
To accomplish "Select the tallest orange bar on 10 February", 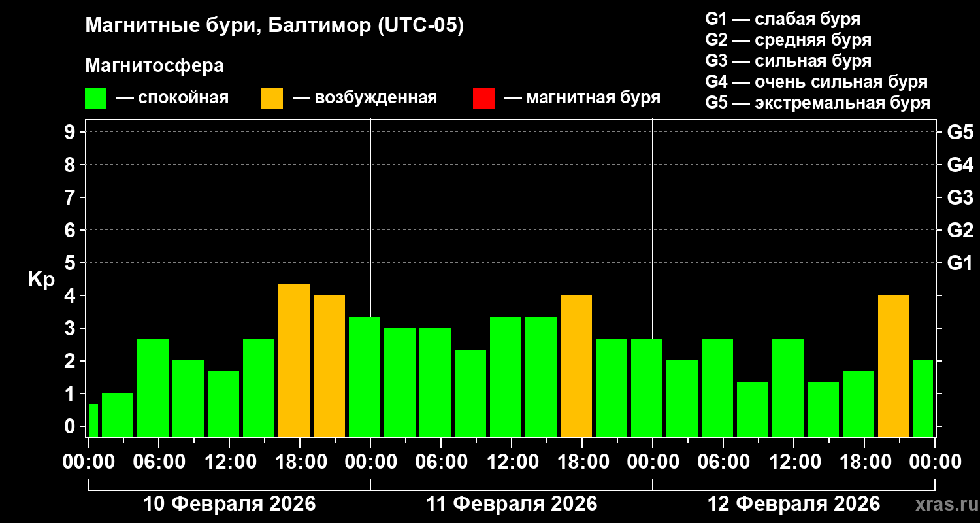I will point(294,360).
